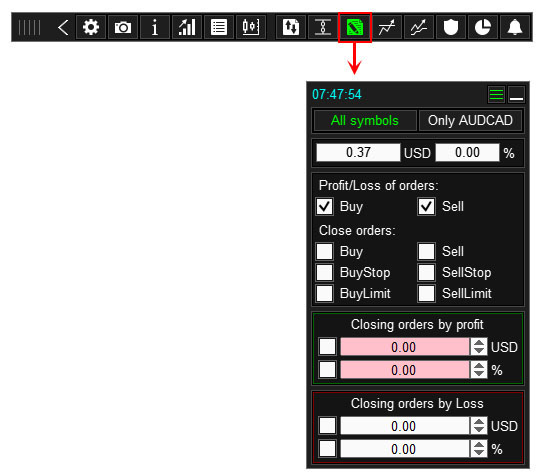Check SellLimit under Close orders
Viewport: 548px width, 476px height.
tap(426, 293)
